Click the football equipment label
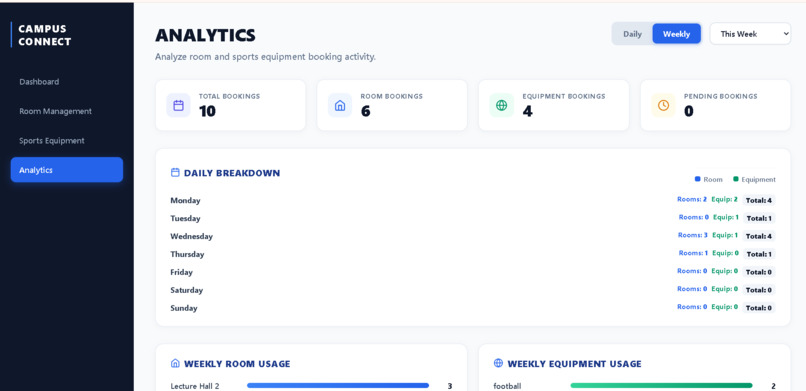Viewport: 806px width, 391px height. pyautogui.click(x=507, y=386)
